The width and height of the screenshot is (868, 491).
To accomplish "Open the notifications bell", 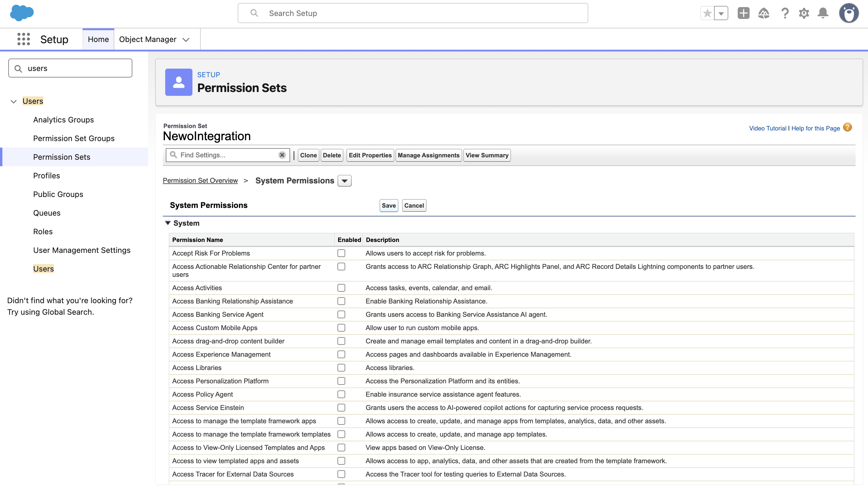I will [x=823, y=13].
